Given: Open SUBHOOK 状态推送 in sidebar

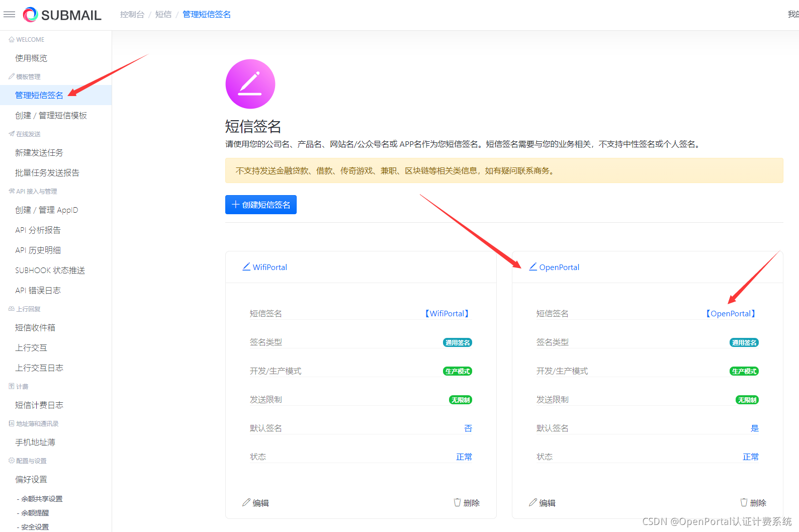Looking at the screenshot, I should click(x=50, y=271).
